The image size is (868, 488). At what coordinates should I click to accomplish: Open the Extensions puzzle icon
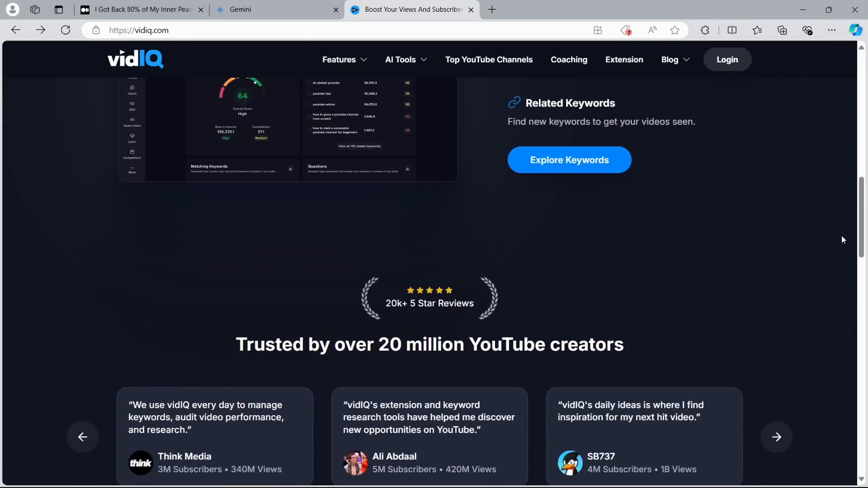pyautogui.click(x=705, y=30)
